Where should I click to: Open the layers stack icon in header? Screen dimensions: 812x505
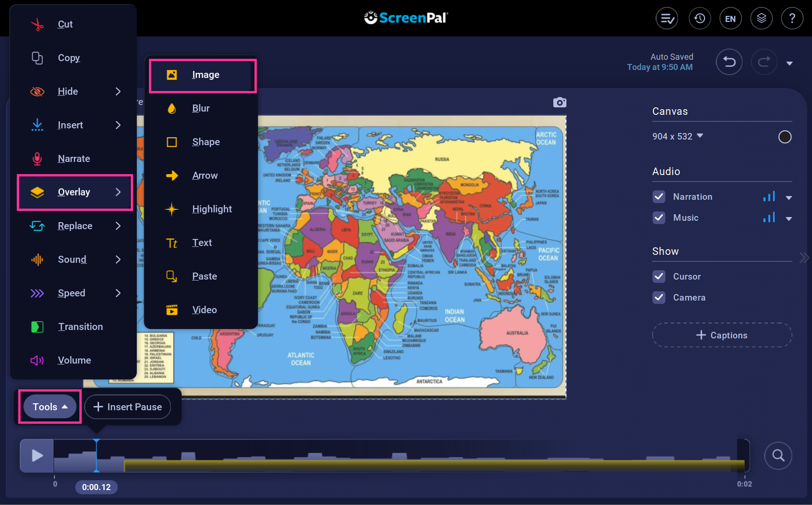point(761,19)
